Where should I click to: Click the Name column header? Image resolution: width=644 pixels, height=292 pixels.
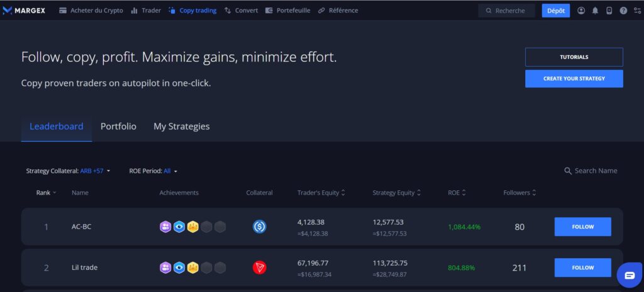[80, 193]
